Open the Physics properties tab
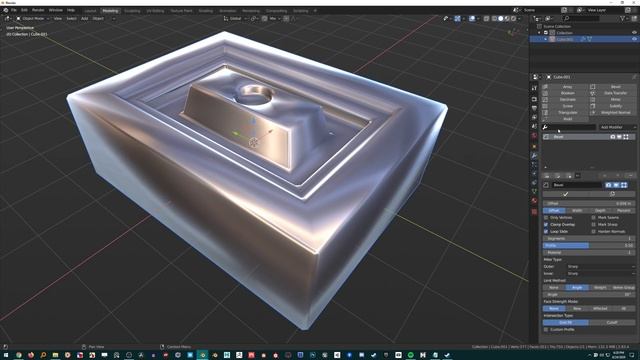The height and width of the screenshot is (360, 640). (x=534, y=174)
